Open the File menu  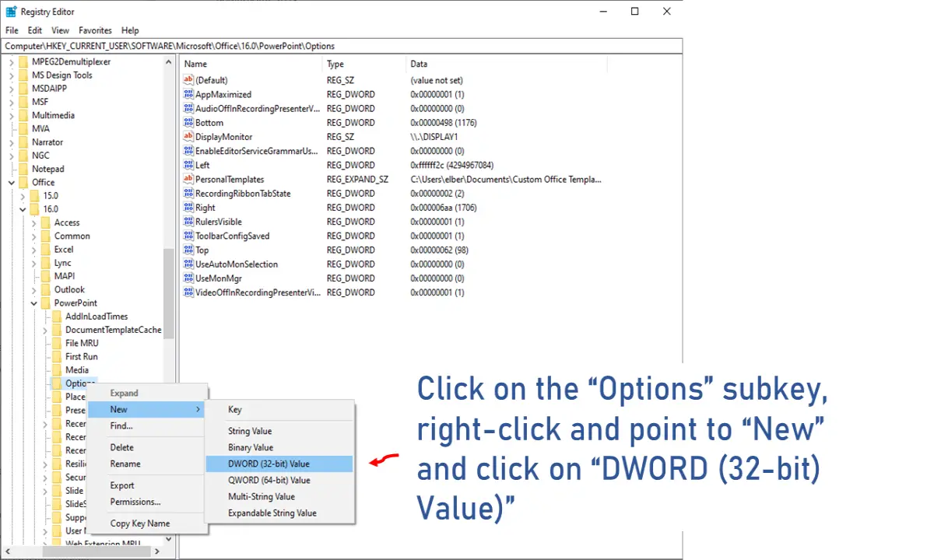coord(12,30)
